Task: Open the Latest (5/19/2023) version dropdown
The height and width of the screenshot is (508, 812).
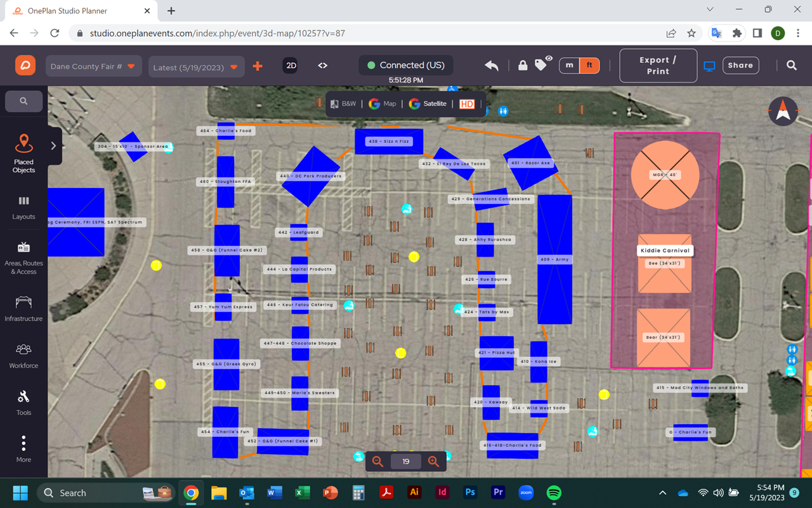Action: tap(196, 65)
